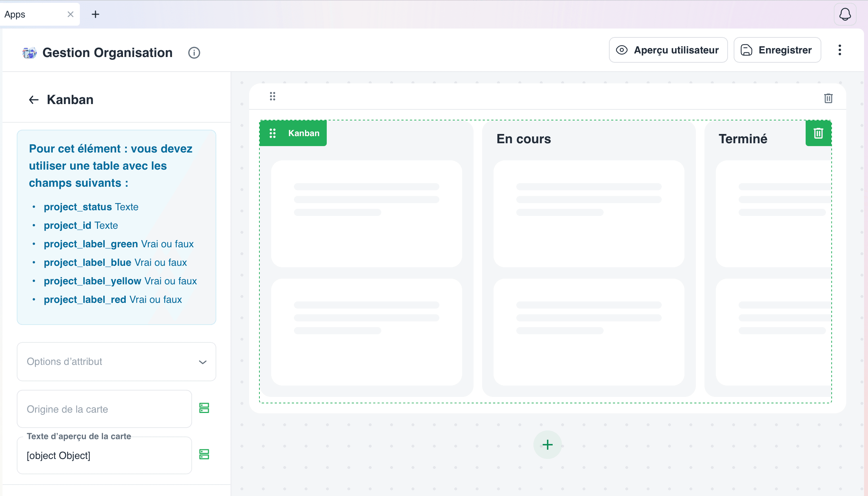This screenshot has width=868, height=496.
Task: Click the project_label_red list item
Action: point(113,300)
